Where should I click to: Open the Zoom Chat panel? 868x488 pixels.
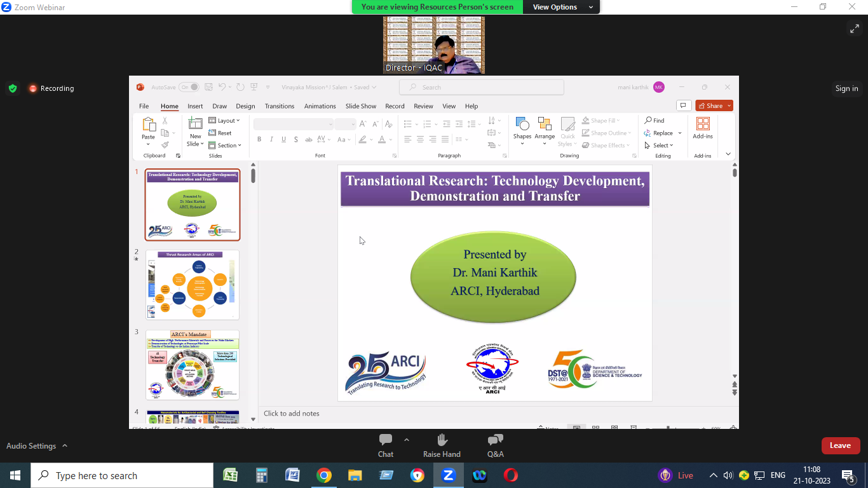coord(386,445)
